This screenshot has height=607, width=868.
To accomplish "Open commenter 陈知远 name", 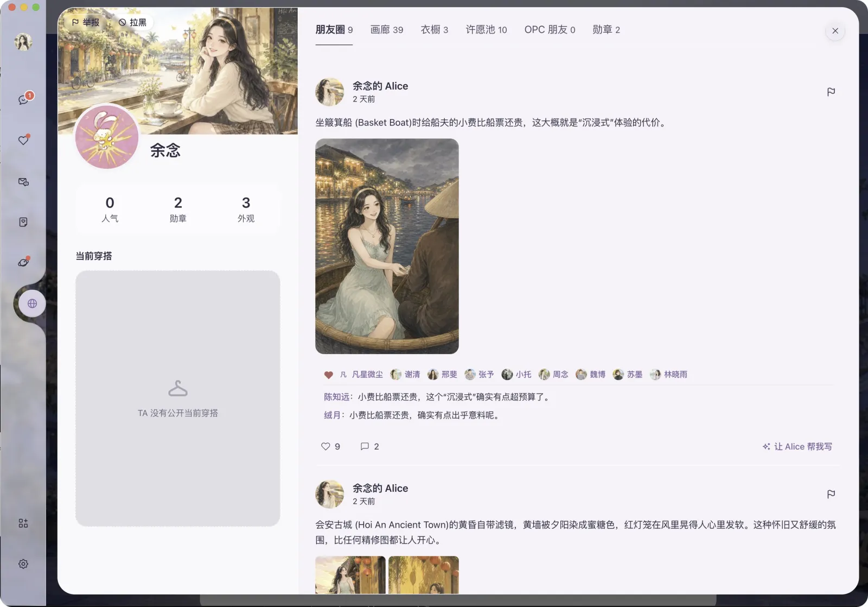I will pos(336,397).
